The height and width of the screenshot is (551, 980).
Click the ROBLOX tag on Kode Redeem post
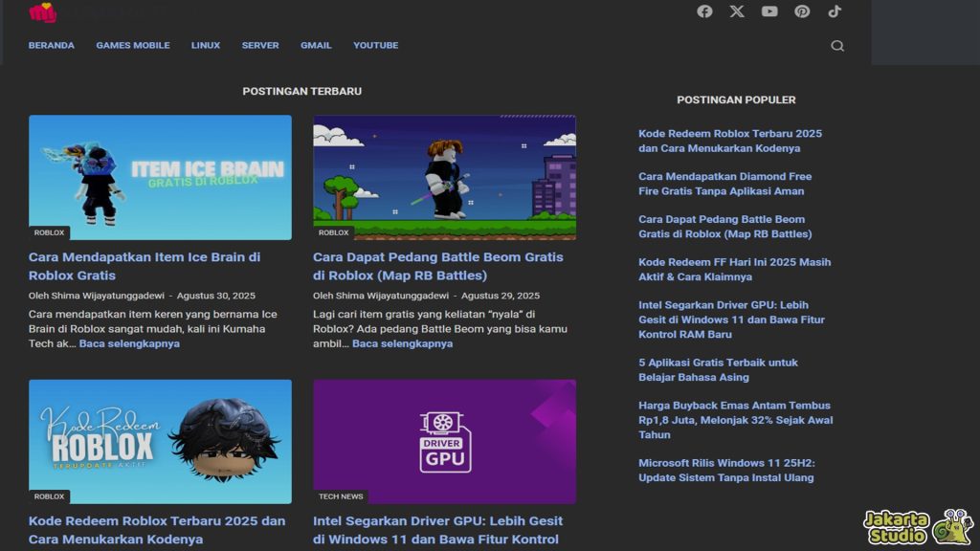pos(49,496)
